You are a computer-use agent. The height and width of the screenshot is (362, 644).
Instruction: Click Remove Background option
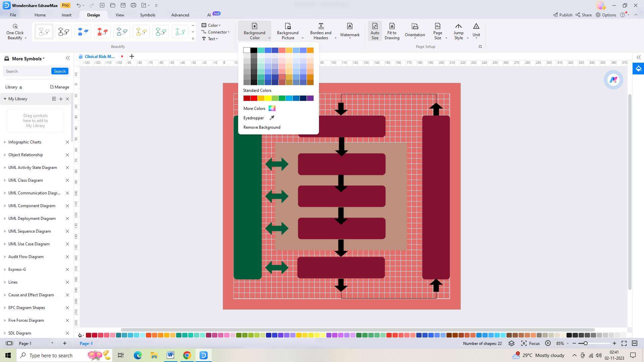pyautogui.click(x=262, y=127)
